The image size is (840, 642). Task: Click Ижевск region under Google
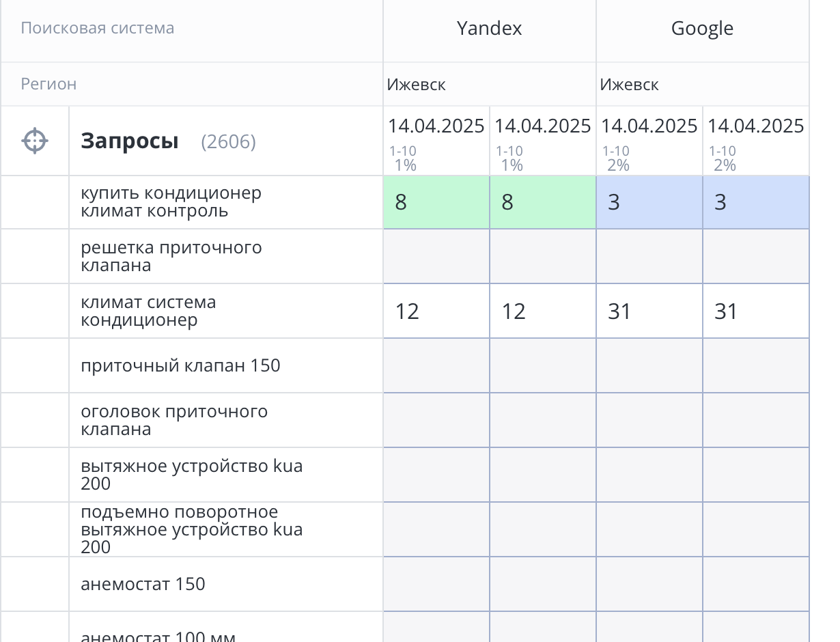[630, 85]
